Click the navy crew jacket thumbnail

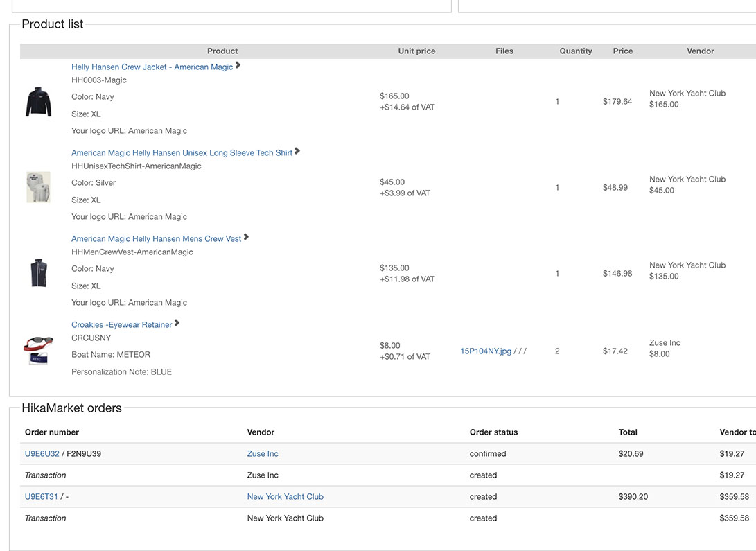click(x=38, y=102)
